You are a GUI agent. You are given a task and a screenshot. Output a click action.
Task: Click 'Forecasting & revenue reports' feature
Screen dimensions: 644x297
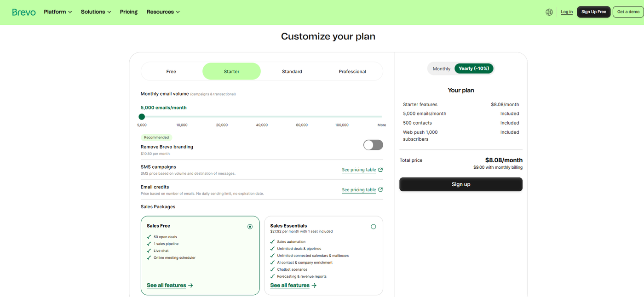coord(302,277)
